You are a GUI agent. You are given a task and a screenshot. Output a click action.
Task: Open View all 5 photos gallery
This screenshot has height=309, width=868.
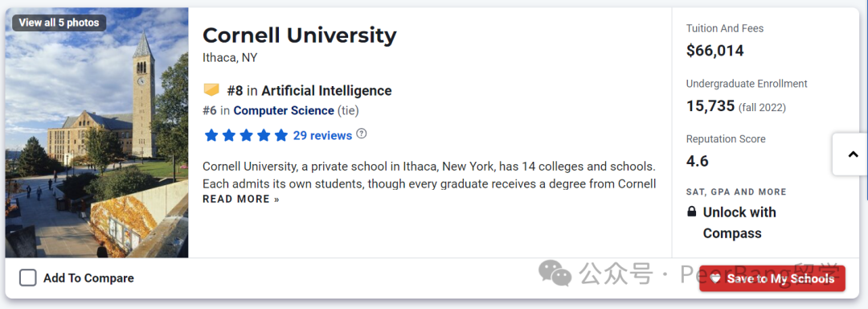click(x=59, y=23)
